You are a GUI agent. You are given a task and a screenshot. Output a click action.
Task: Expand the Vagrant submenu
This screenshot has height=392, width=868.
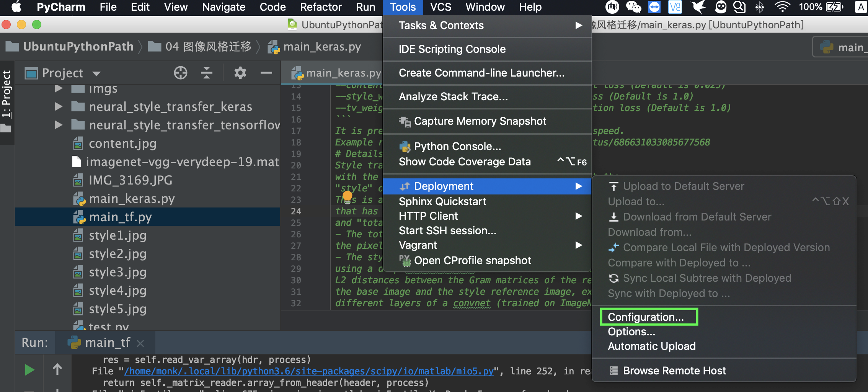(579, 245)
